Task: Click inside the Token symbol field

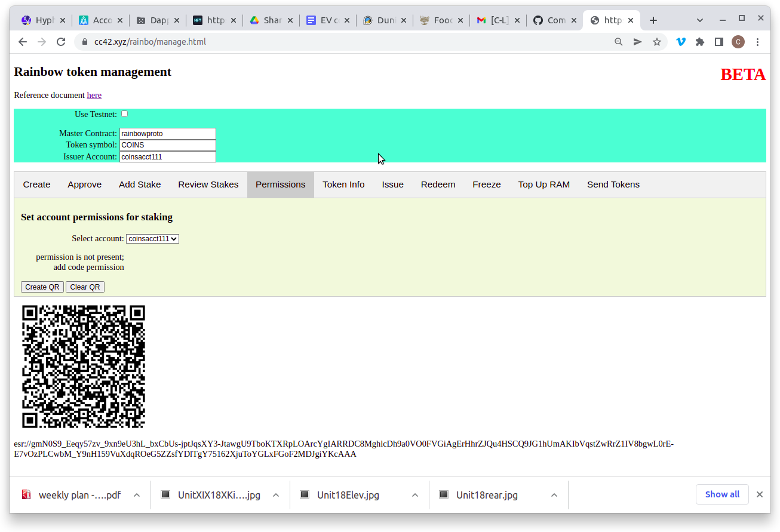Action: coord(167,144)
